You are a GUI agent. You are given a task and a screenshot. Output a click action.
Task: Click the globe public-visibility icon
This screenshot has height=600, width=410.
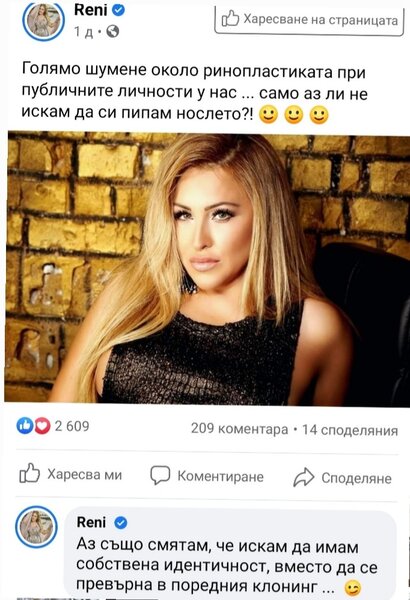pyautogui.click(x=113, y=31)
